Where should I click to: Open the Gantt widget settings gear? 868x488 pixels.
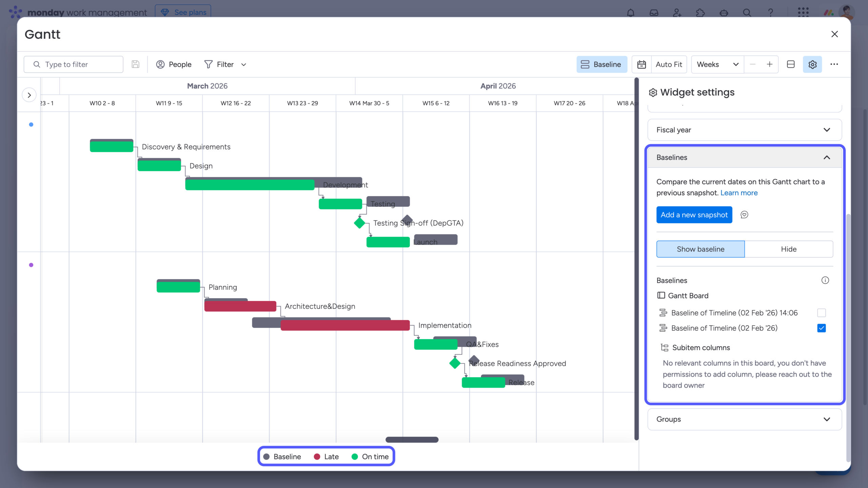click(812, 64)
